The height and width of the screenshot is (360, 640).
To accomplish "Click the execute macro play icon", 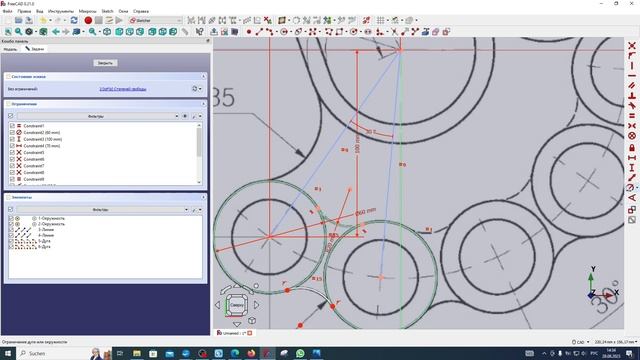I will (119, 20).
